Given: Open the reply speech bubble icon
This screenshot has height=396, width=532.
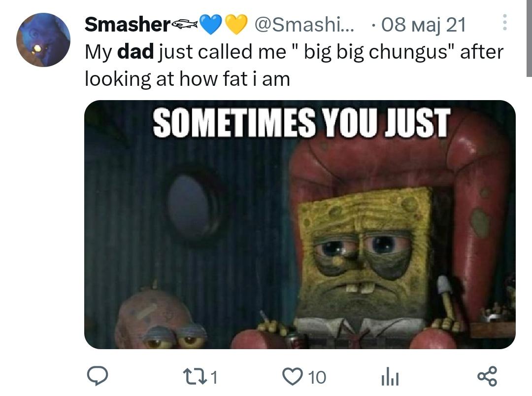Looking at the screenshot, I should point(98,376).
